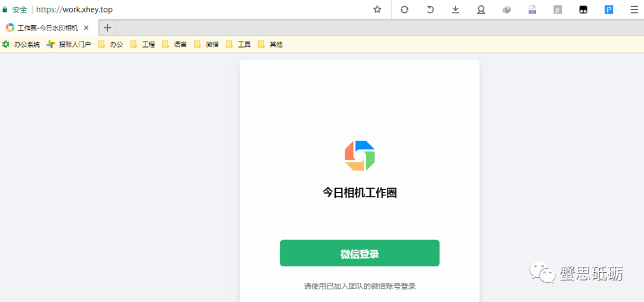The height and width of the screenshot is (302, 644).
Task: Click the browser refresh icon
Action: (404, 10)
